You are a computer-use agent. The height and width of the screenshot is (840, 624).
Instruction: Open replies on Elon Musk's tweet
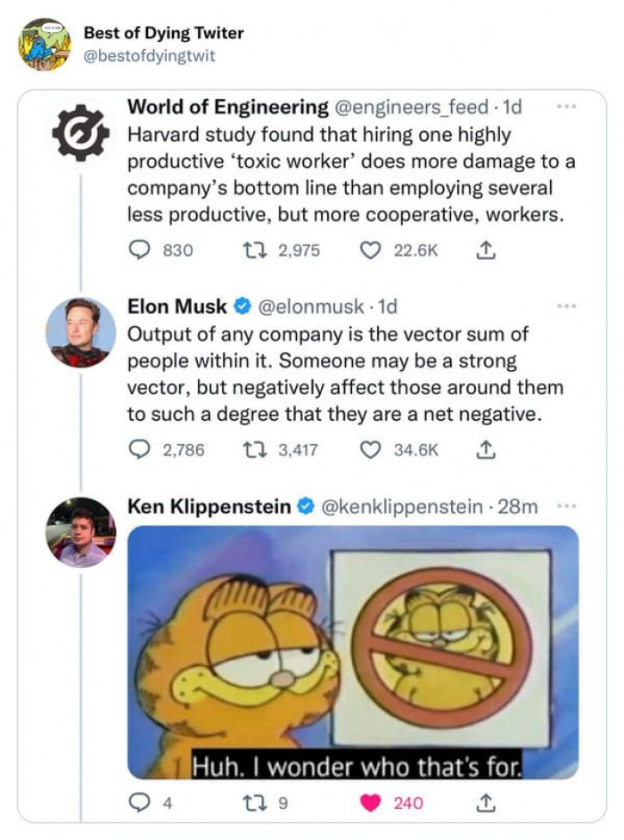click(138, 450)
